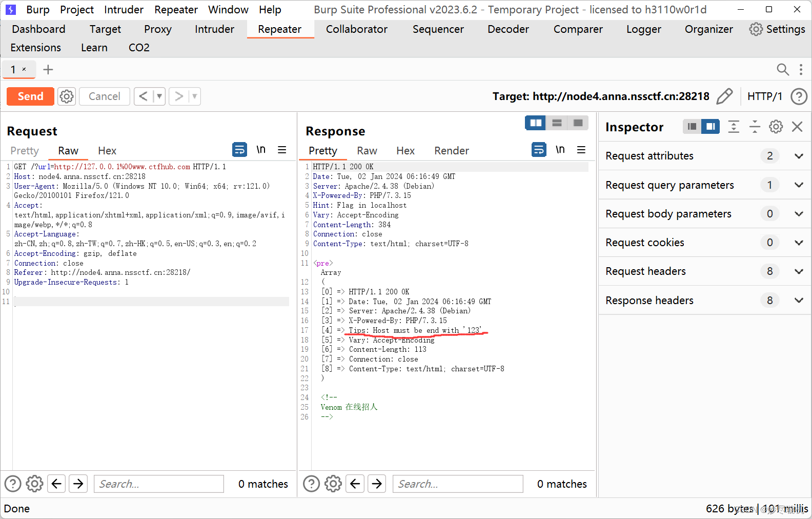Open request search settings gear

pyautogui.click(x=34, y=484)
